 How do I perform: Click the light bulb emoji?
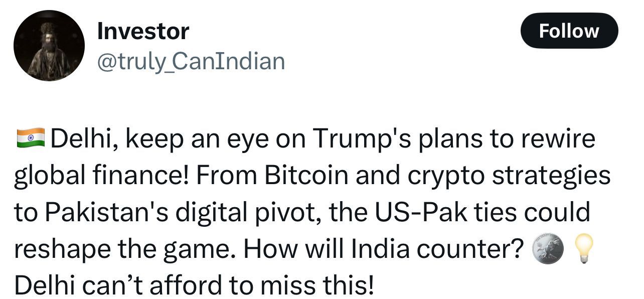click(x=583, y=248)
